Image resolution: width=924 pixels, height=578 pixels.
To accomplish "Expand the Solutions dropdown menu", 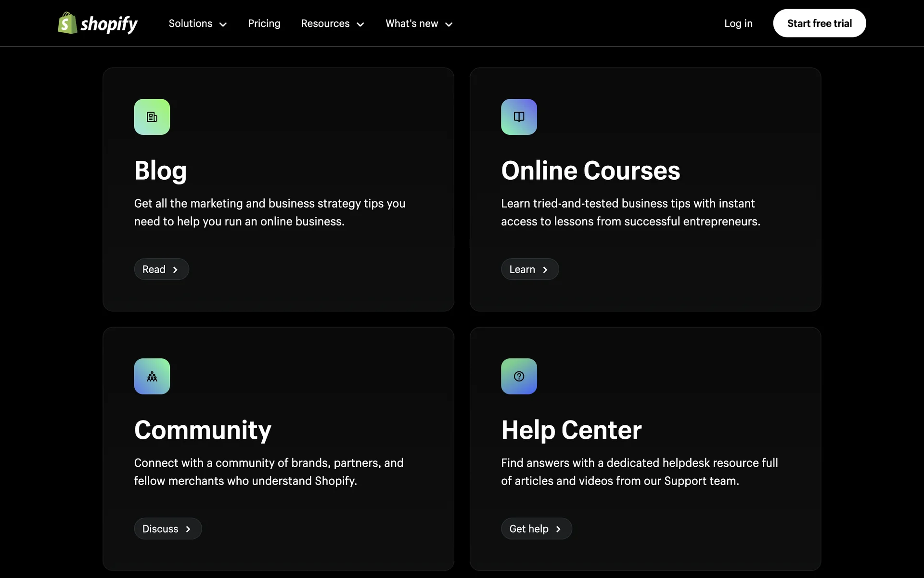I will point(197,24).
